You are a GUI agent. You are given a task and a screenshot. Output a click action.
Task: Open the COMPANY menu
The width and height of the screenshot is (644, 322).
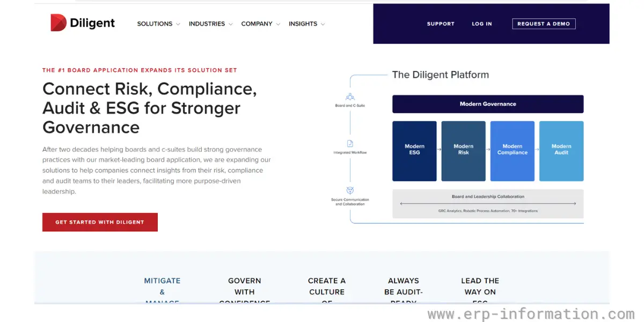click(x=257, y=24)
